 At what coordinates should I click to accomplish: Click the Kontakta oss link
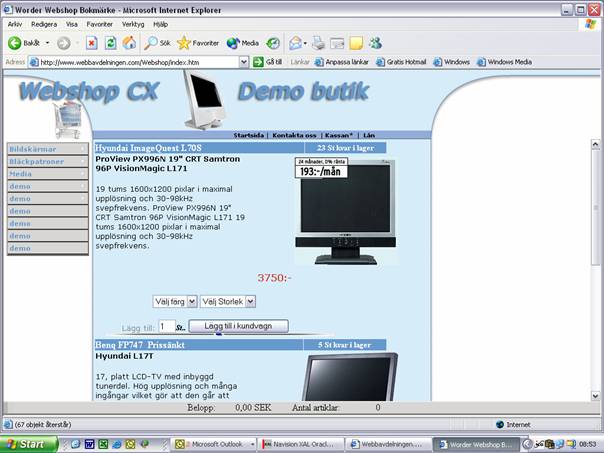point(294,135)
